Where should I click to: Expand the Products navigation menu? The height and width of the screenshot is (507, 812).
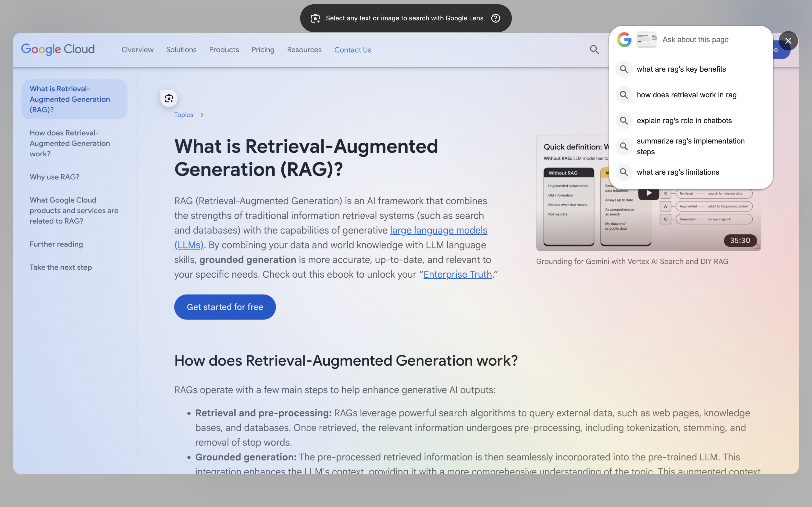(224, 50)
